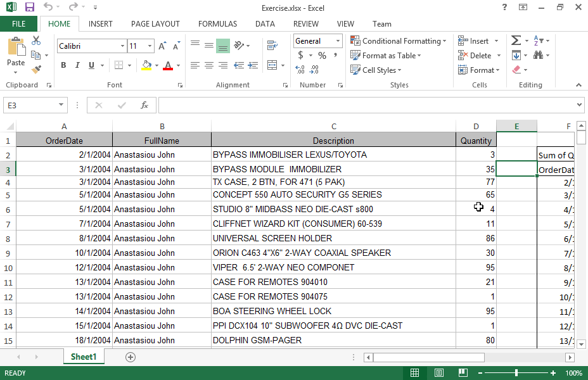
Task: Switch to the FORMULAS ribbon tab
Action: pyautogui.click(x=217, y=24)
